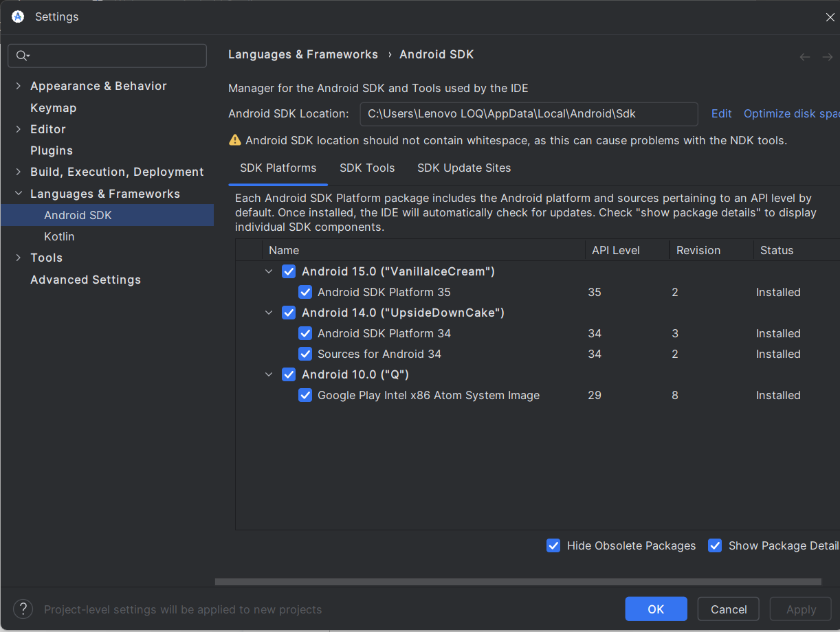
Task: Uncheck Google Play Intel x86 Atom image
Action: pyautogui.click(x=305, y=395)
